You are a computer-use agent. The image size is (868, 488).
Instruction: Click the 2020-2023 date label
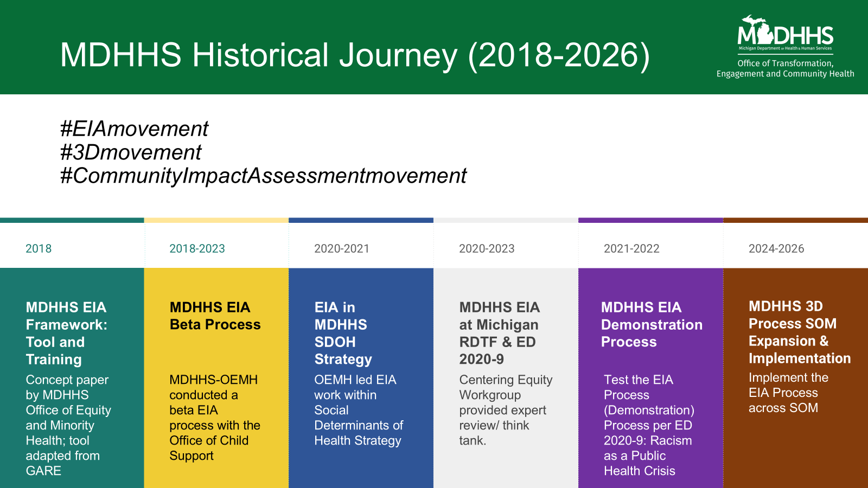coord(487,249)
